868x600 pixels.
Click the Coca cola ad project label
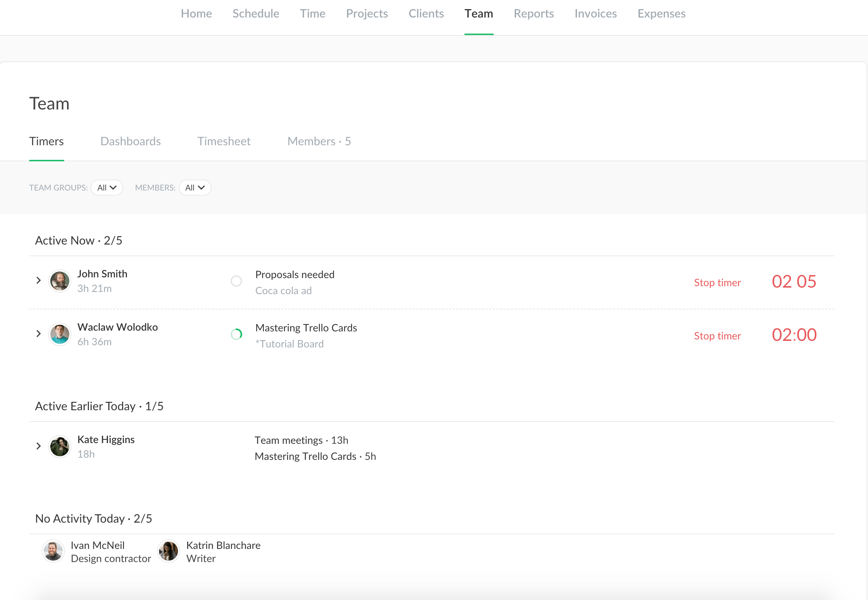tap(284, 291)
